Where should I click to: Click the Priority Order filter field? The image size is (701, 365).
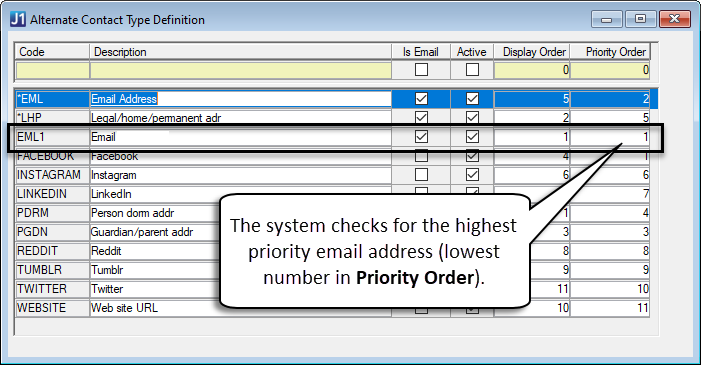point(610,70)
